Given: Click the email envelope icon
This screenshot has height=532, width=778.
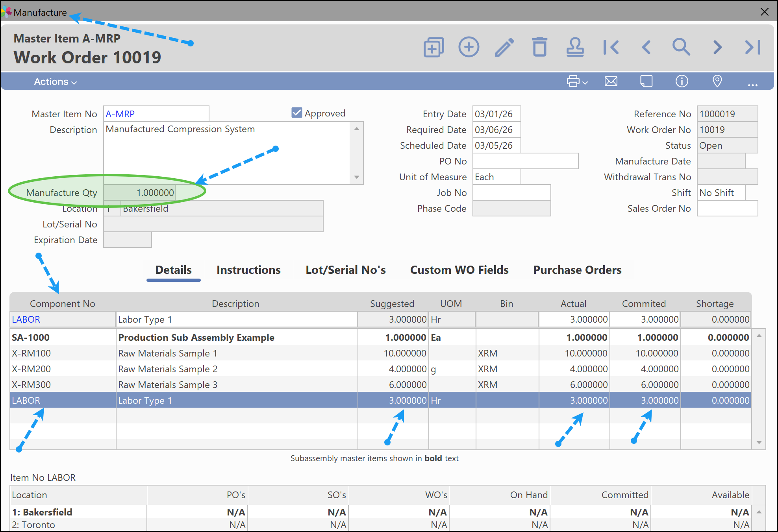Looking at the screenshot, I should tap(611, 81).
